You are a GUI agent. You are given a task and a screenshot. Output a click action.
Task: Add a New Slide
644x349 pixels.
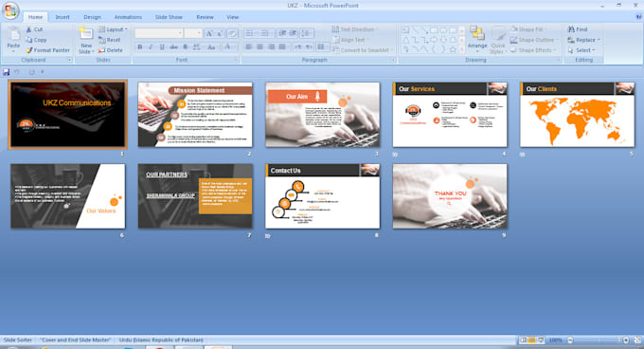(x=86, y=40)
